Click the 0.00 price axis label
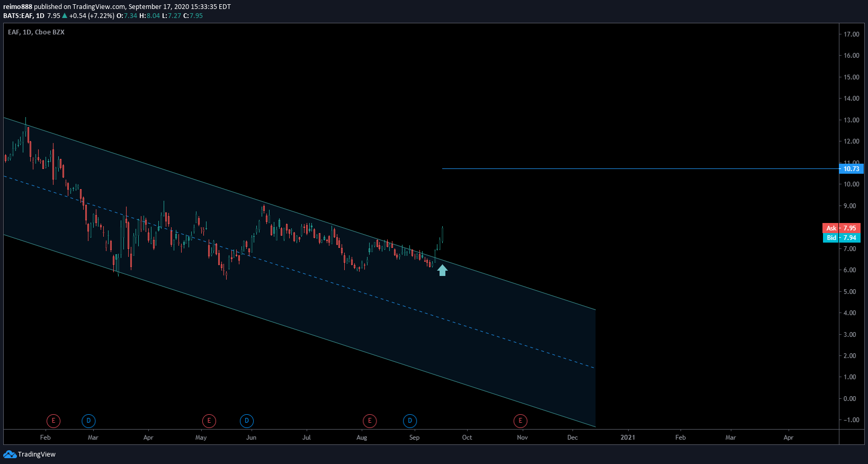This screenshot has height=464, width=868. pos(850,399)
